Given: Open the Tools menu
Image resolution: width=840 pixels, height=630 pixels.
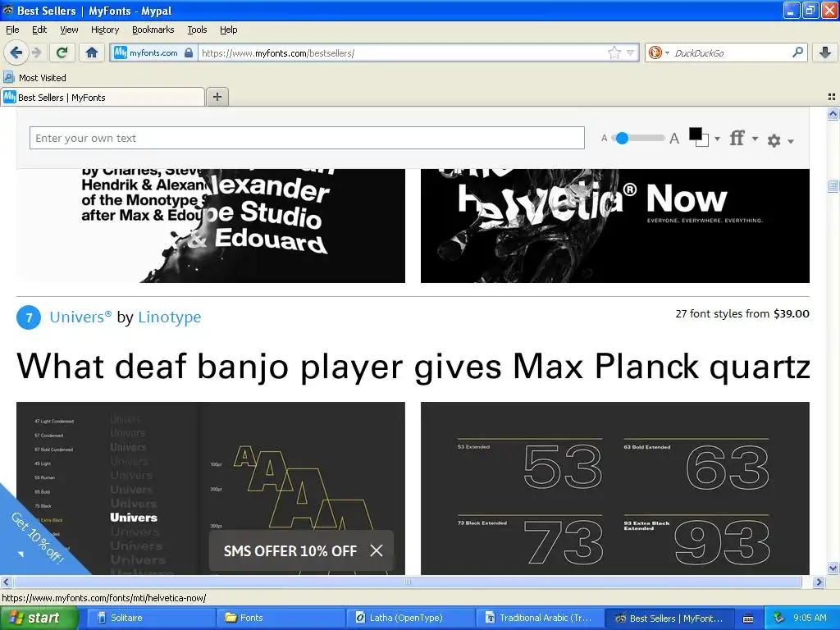Looking at the screenshot, I should click(197, 30).
